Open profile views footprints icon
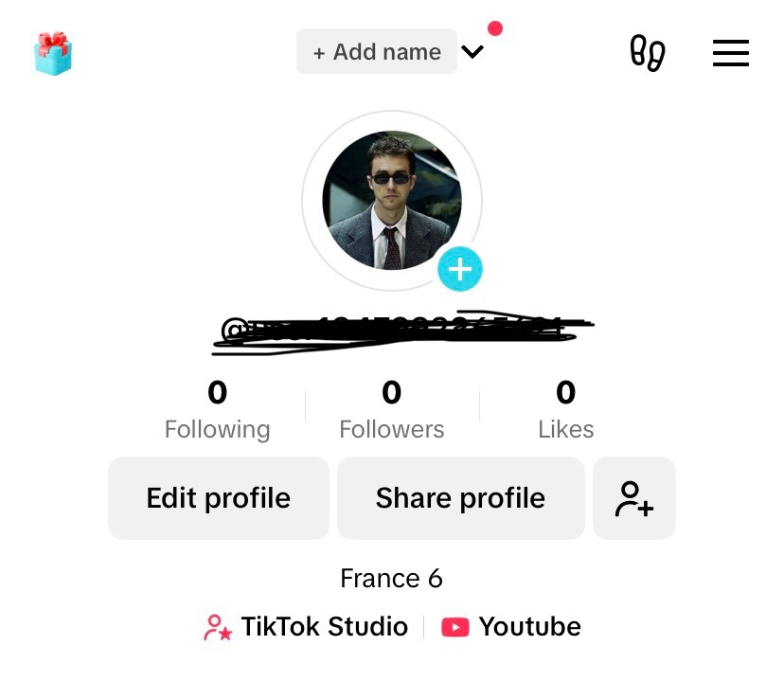 (x=648, y=52)
